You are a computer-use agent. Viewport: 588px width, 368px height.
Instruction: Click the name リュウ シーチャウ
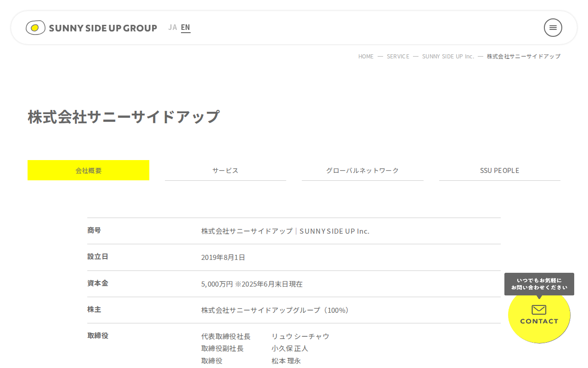tap(300, 336)
